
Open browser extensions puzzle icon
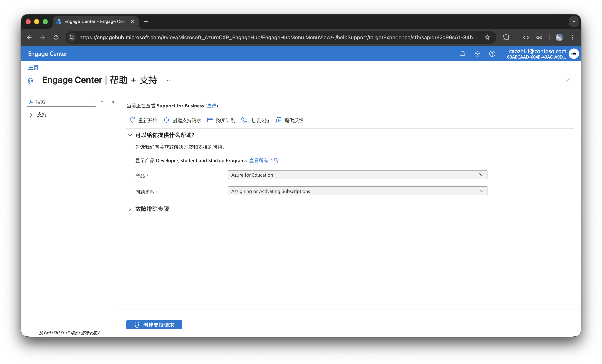[x=506, y=37]
